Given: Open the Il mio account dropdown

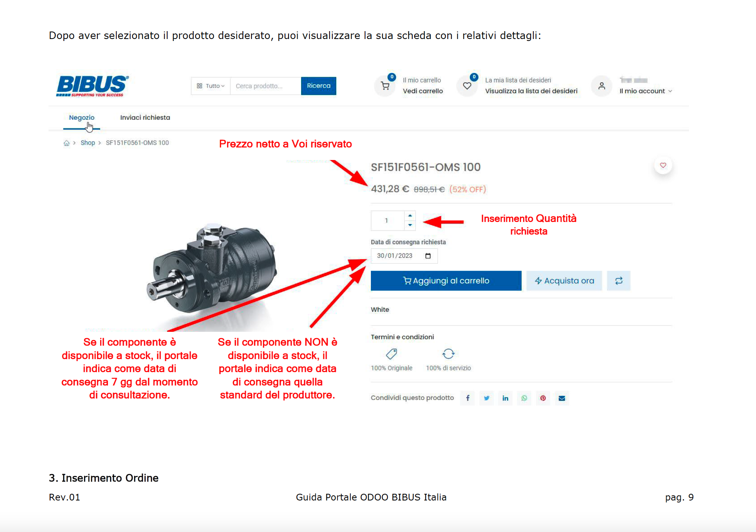Looking at the screenshot, I should tap(645, 91).
